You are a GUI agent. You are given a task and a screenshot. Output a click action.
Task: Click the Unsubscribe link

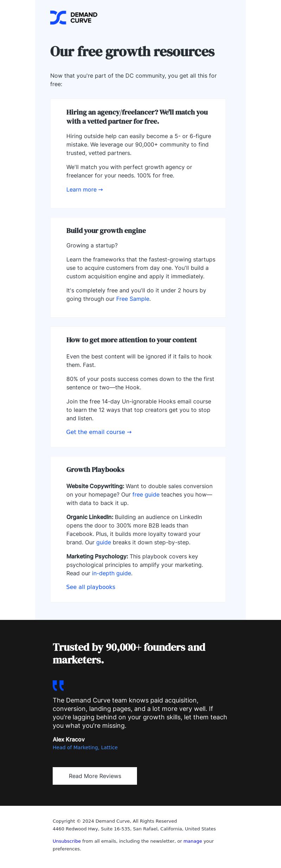pos(67,841)
